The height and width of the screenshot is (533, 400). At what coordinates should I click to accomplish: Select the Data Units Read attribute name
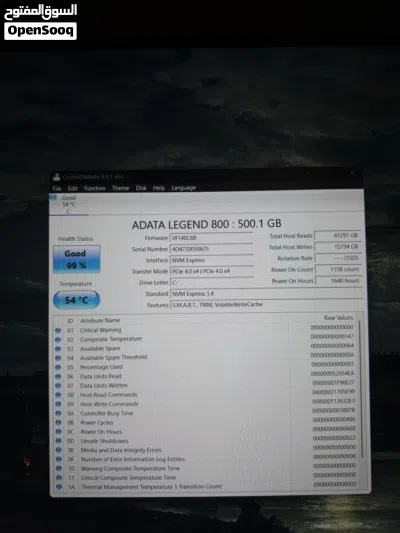[x=101, y=376]
